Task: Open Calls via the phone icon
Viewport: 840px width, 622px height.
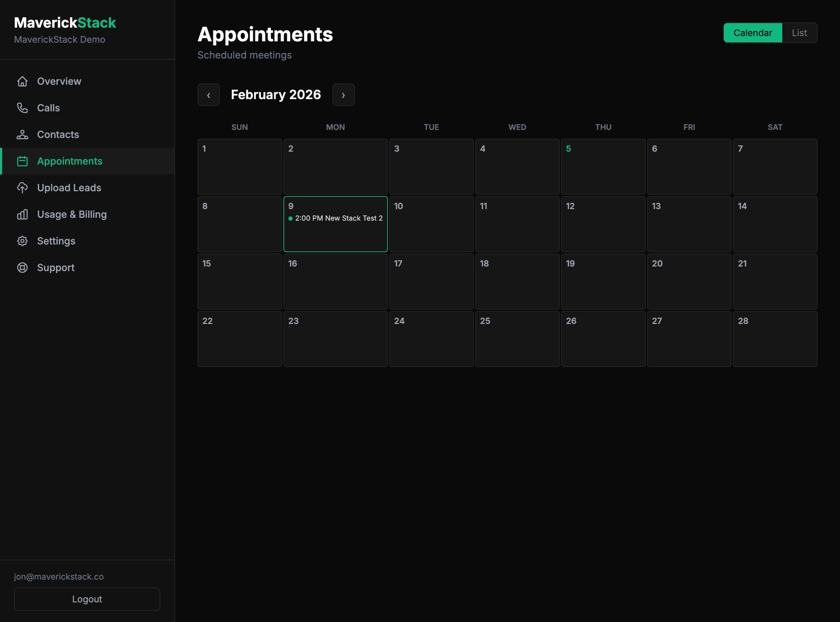Action: click(23, 108)
